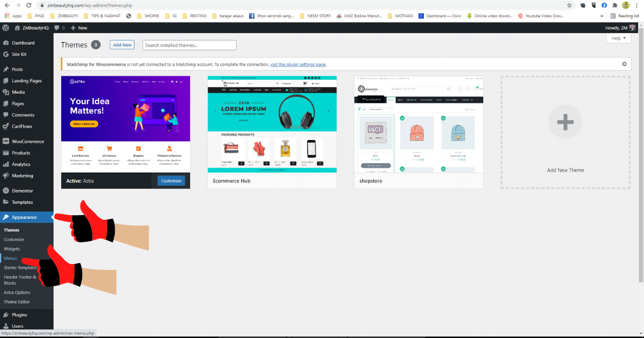Screen dimensions: 644x338
Task: Click the Templates folder icon in sidebar
Action: 5,202
